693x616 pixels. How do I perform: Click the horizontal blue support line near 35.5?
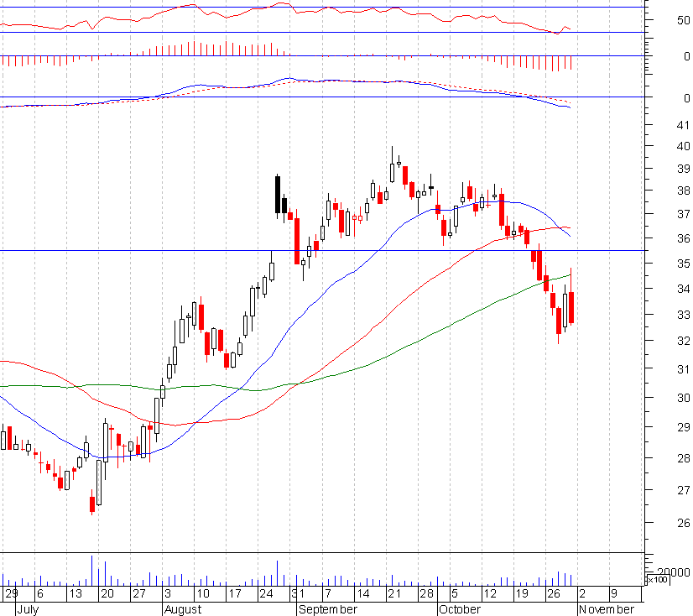[323, 251]
